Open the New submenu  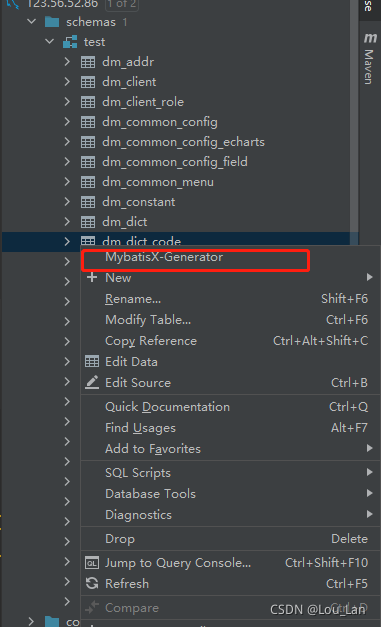point(230,278)
